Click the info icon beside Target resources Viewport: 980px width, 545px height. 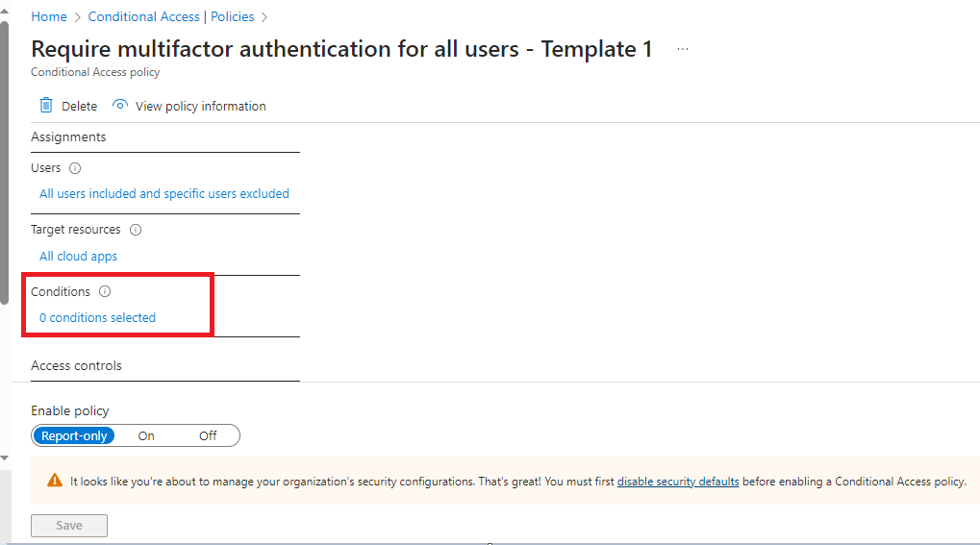[x=136, y=230]
